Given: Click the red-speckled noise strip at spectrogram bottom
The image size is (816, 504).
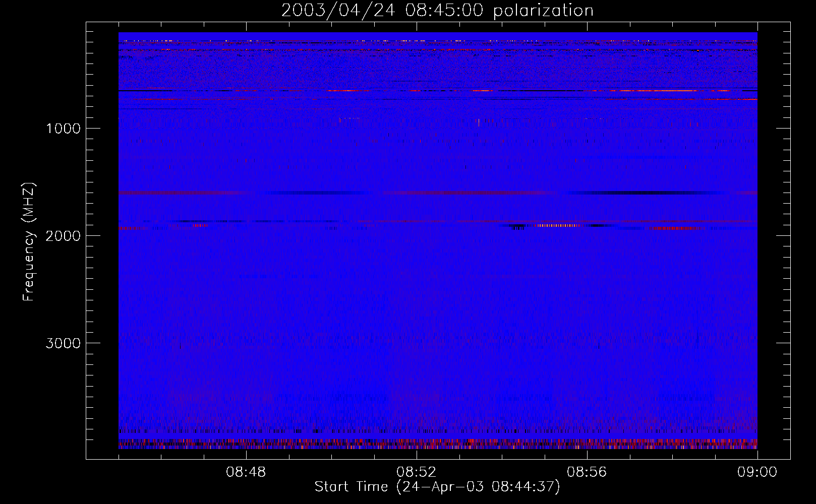Looking at the screenshot, I should click(x=437, y=444).
